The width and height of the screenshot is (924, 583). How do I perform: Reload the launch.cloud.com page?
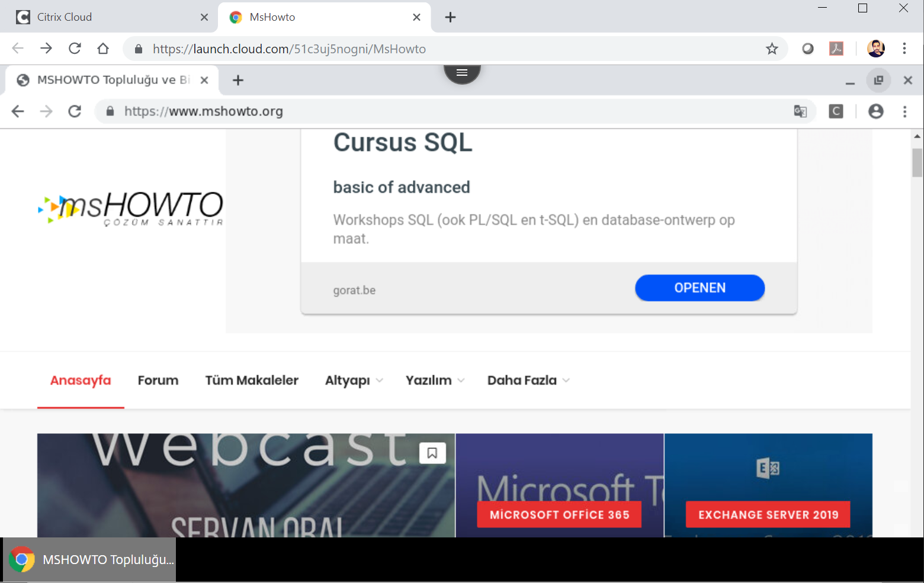click(x=75, y=49)
